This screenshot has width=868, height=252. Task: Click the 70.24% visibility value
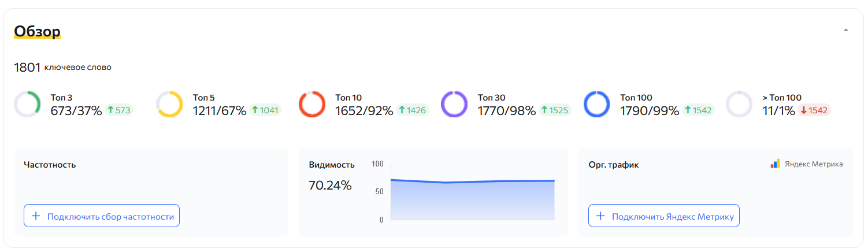coord(330,186)
